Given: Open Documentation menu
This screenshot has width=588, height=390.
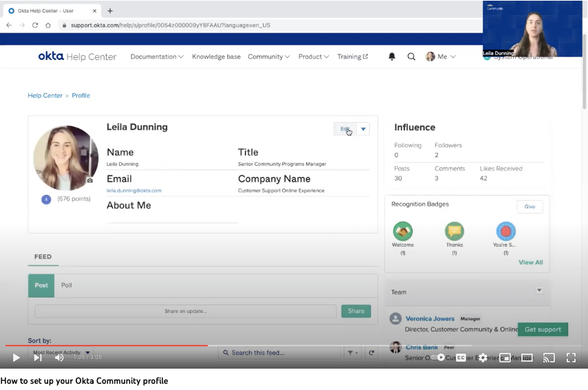Looking at the screenshot, I should tap(157, 57).
